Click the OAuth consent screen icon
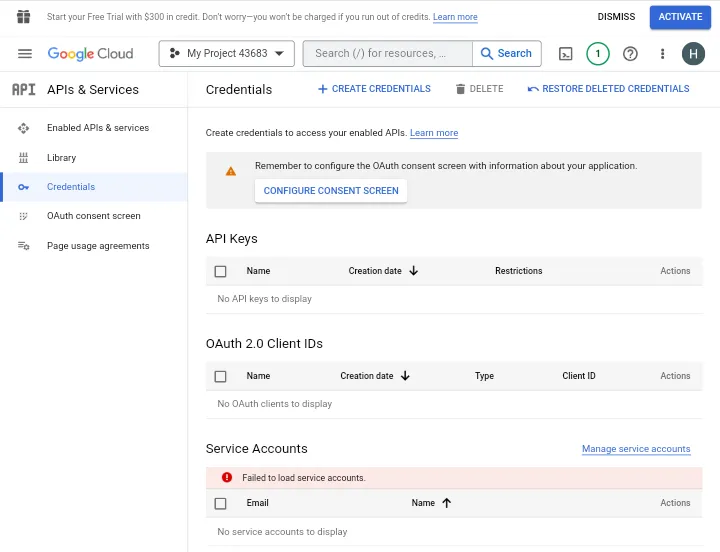The width and height of the screenshot is (720, 552). 23,216
